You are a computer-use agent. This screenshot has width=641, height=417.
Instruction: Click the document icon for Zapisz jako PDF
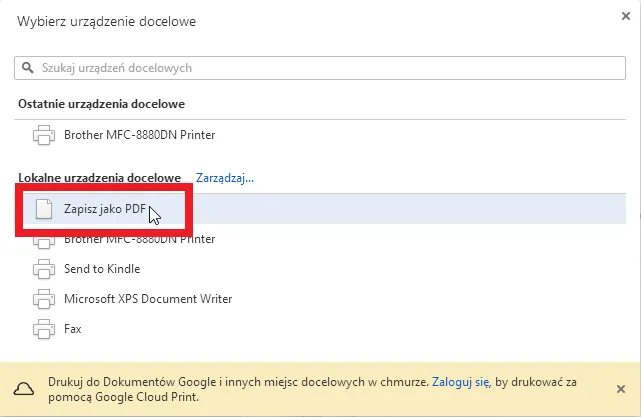[x=43, y=209]
